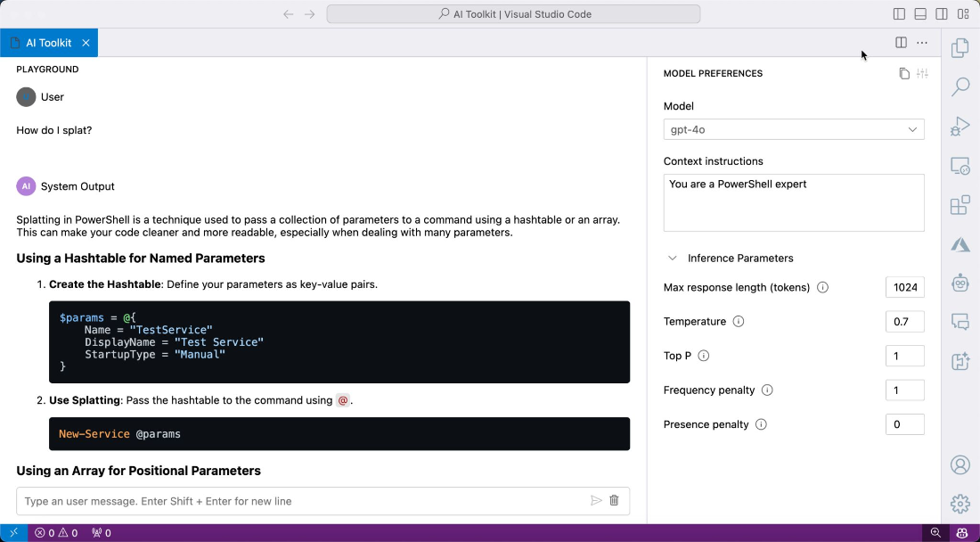Go back using the title bar arrow
Viewport: 980px width, 542px height.
coord(288,13)
